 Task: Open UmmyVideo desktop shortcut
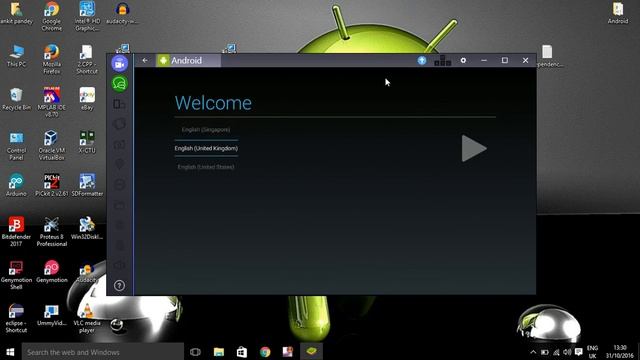tap(51, 315)
